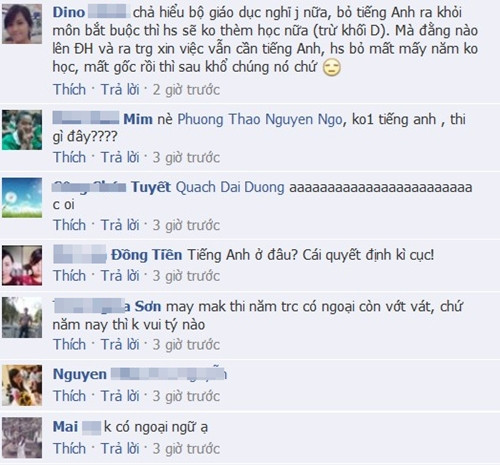Click Mim's name in the second comment
This screenshot has width=500, height=465.
138,119
